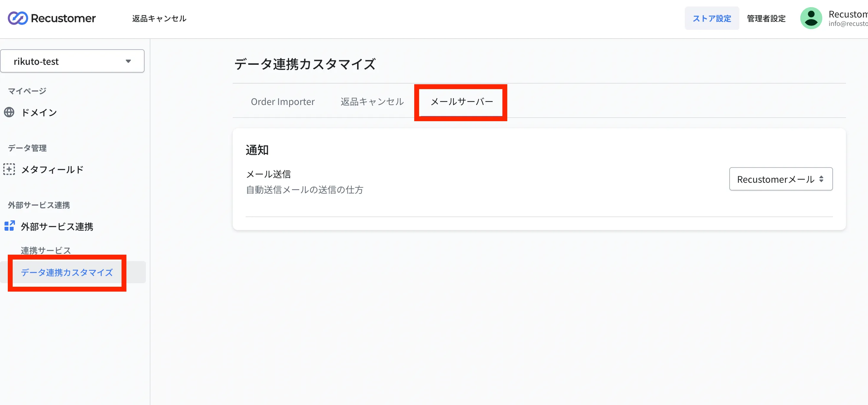Click the 通知 section heading
The height and width of the screenshot is (405, 868).
click(x=257, y=150)
